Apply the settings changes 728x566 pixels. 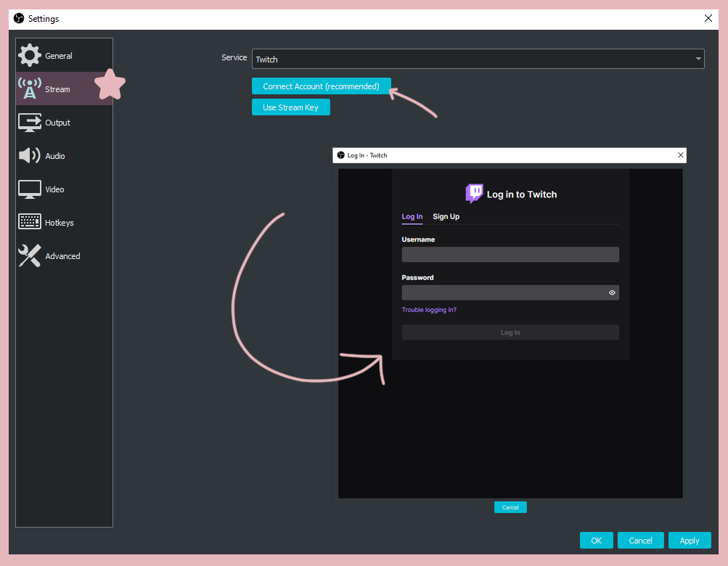pyautogui.click(x=690, y=541)
